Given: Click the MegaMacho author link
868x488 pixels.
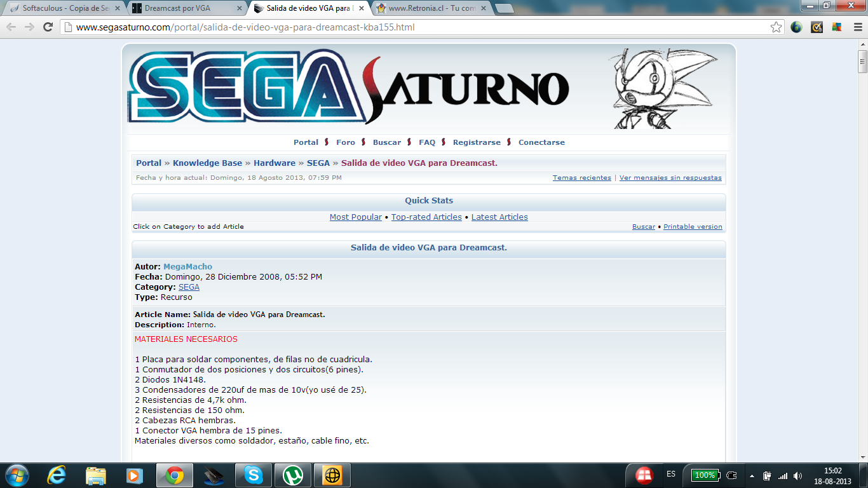Looking at the screenshot, I should tap(187, 267).
